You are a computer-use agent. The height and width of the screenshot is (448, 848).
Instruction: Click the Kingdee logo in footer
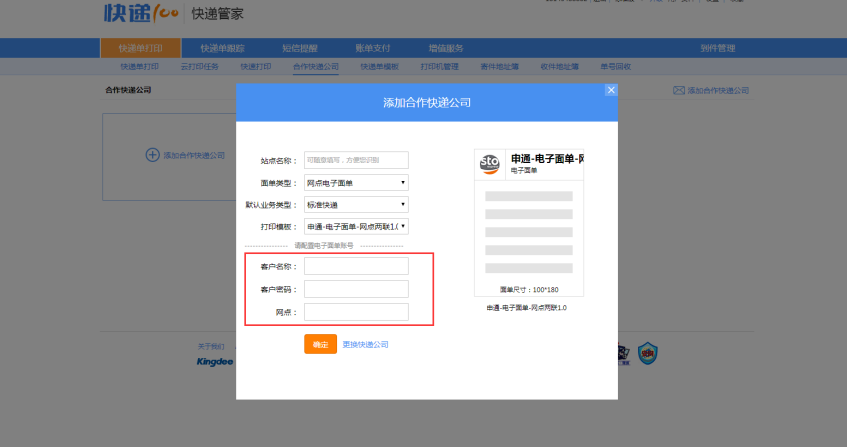tap(214, 361)
